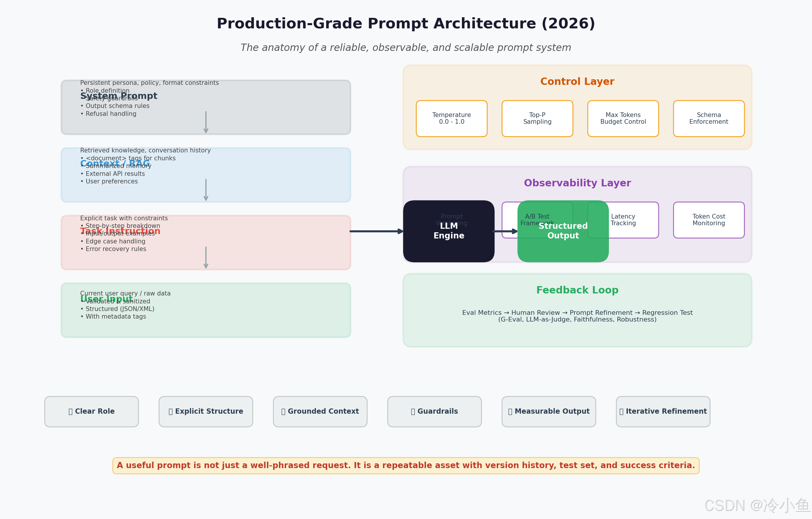
Task: Click the G-Eval, LLM-as-Judge metrics line
Action: click(577, 319)
